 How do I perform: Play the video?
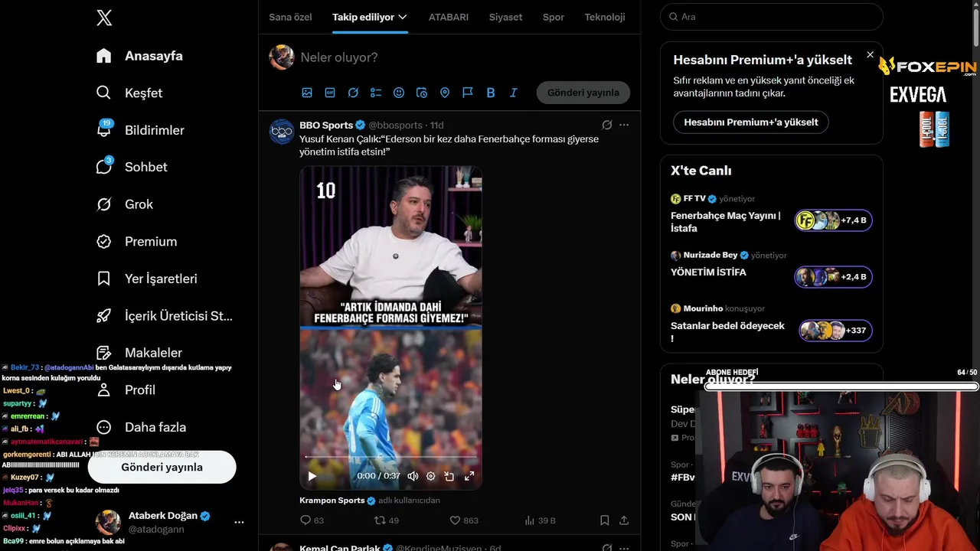click(312, 476)
